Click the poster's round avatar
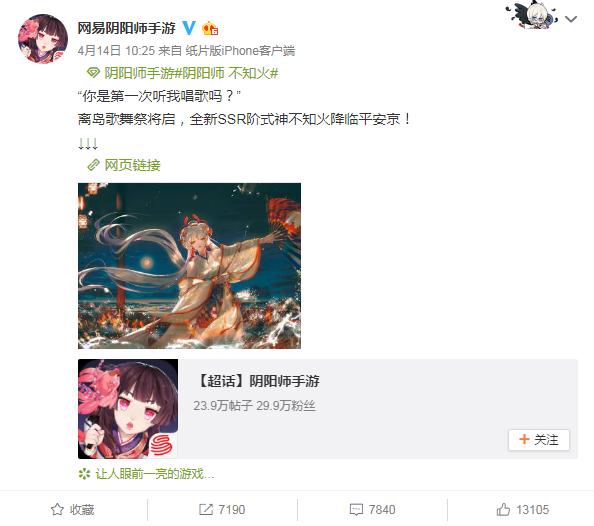Viewport: 594px width, 526px height. (x=43, y=39)
